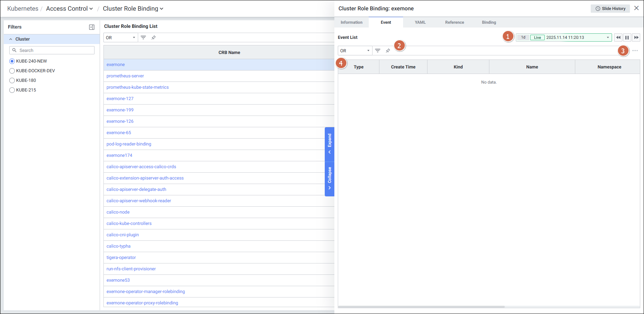Open the Binding tab
Image resolution: width=644 pixels, height=314 pixels.
click(x=489, y=22)
